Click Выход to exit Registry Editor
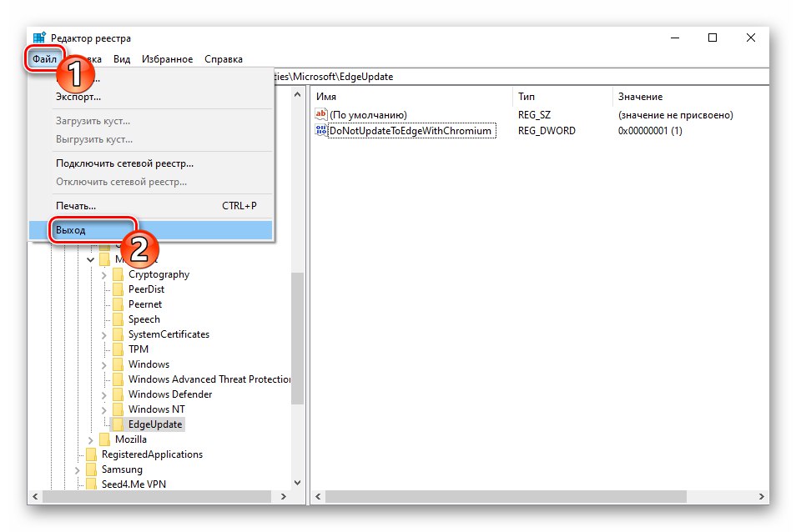The image size is (796, 532). [x=150, y=230]
